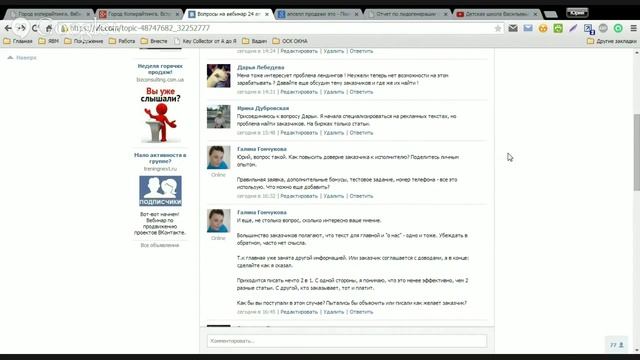
Task: Click the 77 online friends counter
Action: point(617,345)
